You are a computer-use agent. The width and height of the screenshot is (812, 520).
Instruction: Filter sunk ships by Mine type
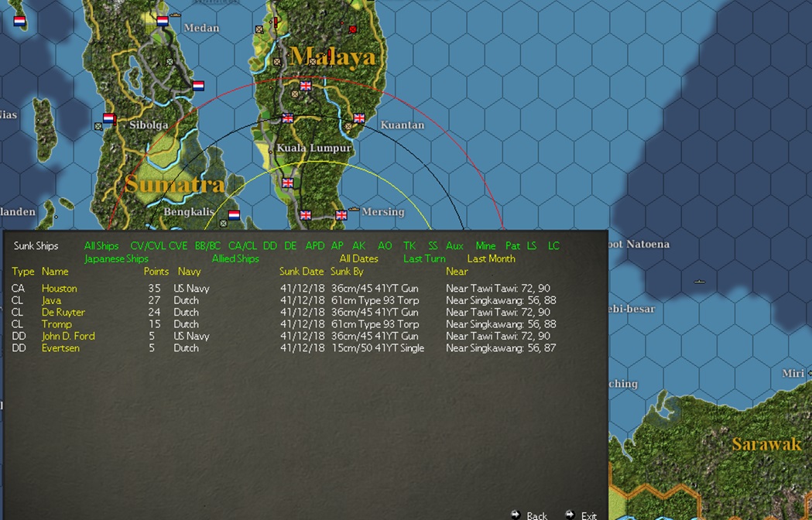486,245
